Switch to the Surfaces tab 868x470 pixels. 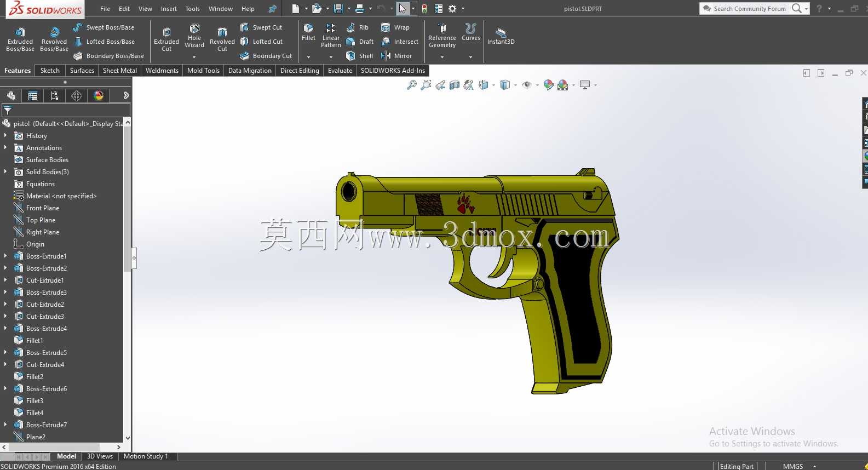(x=82, y=71)
